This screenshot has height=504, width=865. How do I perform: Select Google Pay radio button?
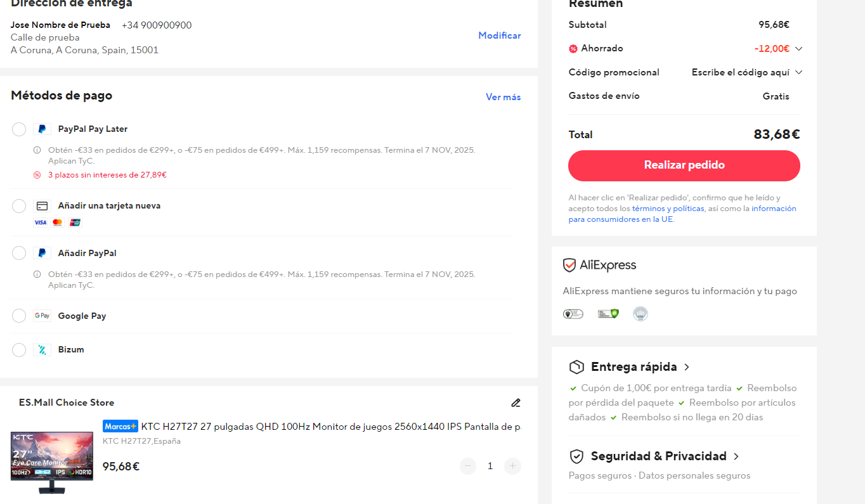click(x=19, y=316)
